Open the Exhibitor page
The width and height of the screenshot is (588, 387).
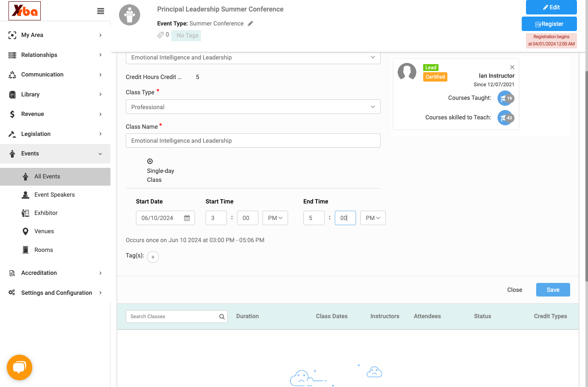55,213
